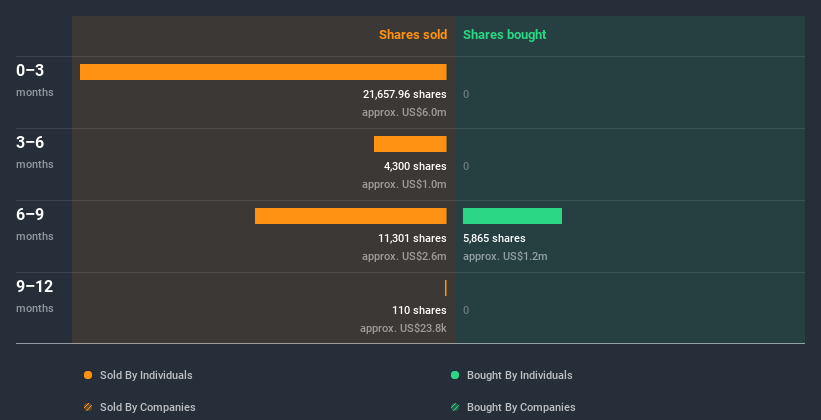Click the Shares sold column header
Viewport: 821px width, 420px height.
(413, 35)
